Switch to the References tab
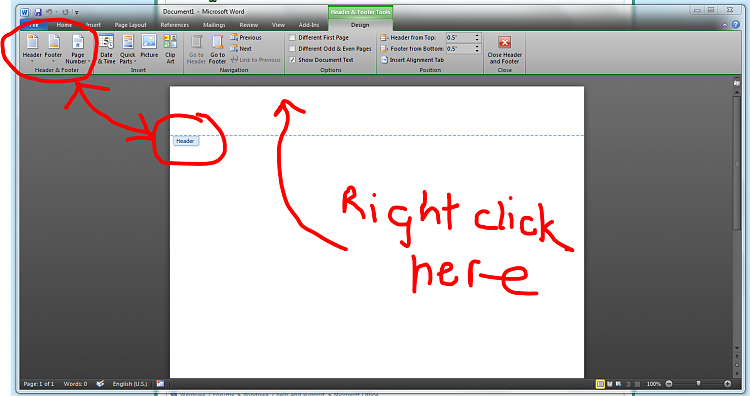The image size is (750, 396). pyautogui.click(x=175, y=25)
